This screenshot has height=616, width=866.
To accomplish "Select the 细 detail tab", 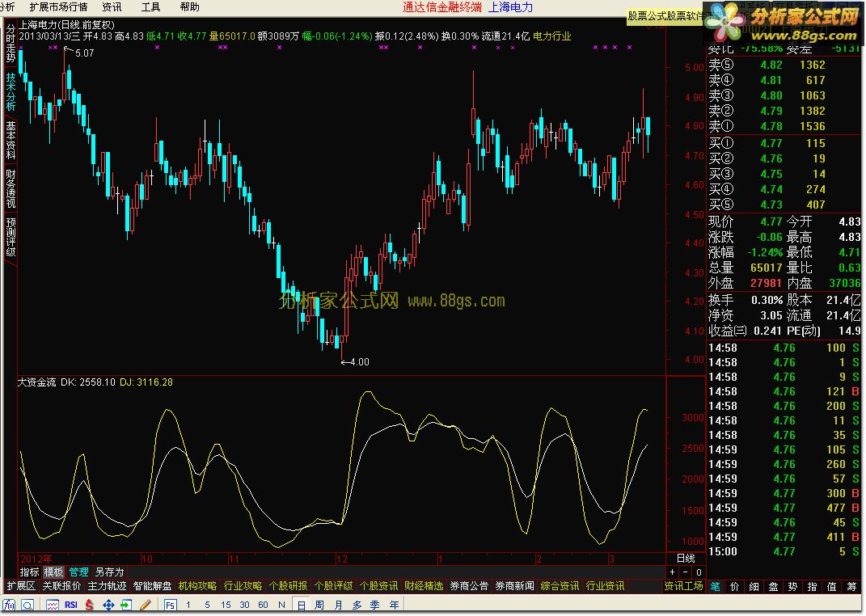I will click(x=754, y=587).
